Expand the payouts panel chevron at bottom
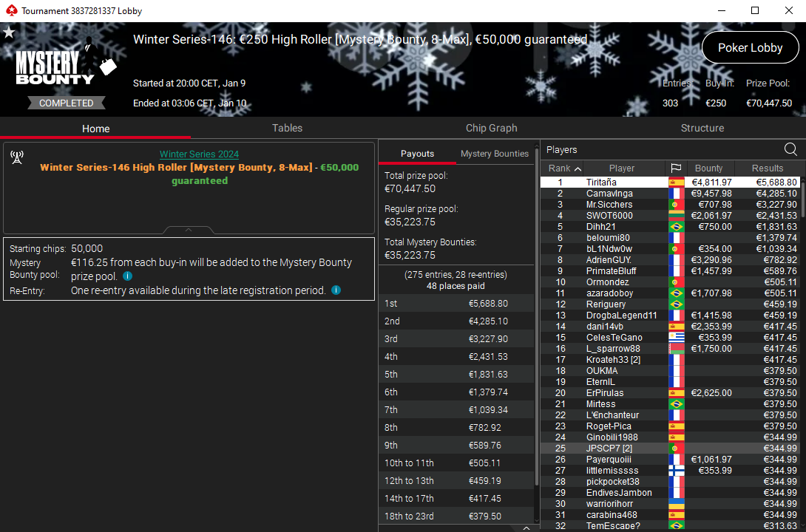The width and height of the screenshot is (806, 532). (x=526, y=528)
